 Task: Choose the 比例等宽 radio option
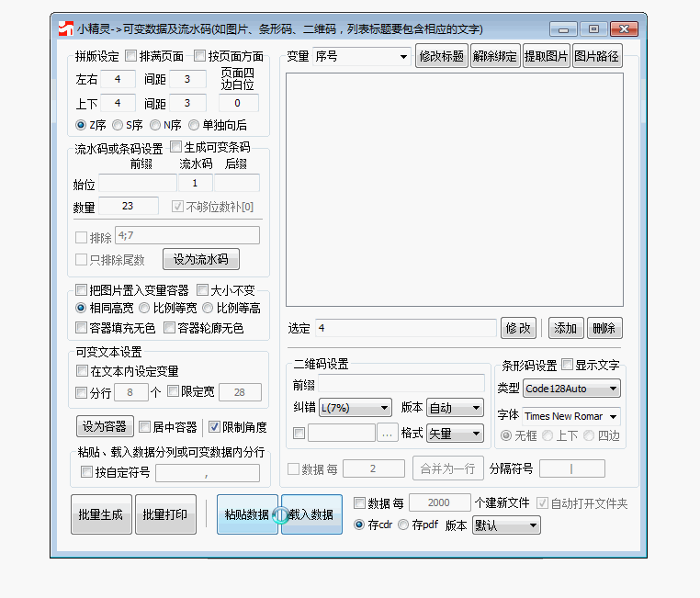pos(144,308)
